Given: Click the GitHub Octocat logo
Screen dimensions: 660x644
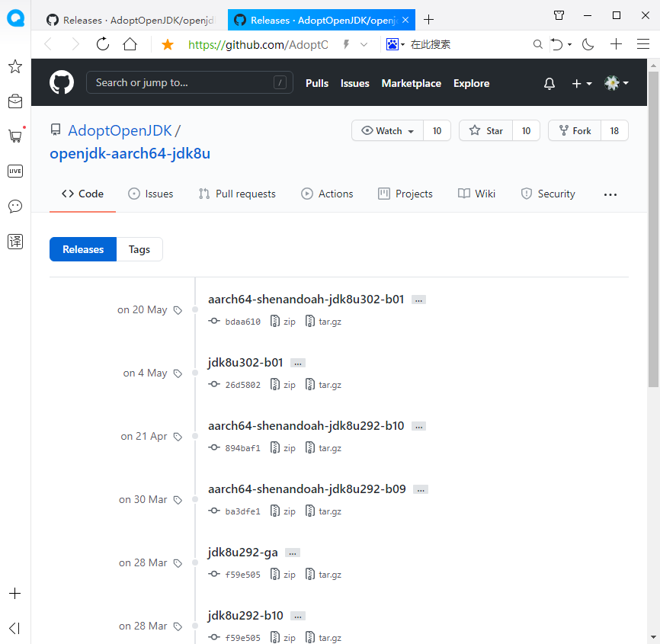Looking at the screenshot, I should click(62, 82).
